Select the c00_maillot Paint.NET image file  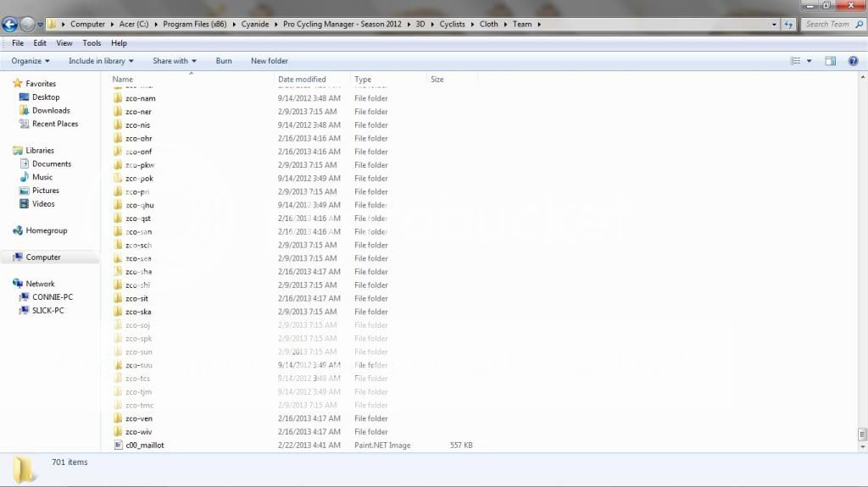[144, 445]
